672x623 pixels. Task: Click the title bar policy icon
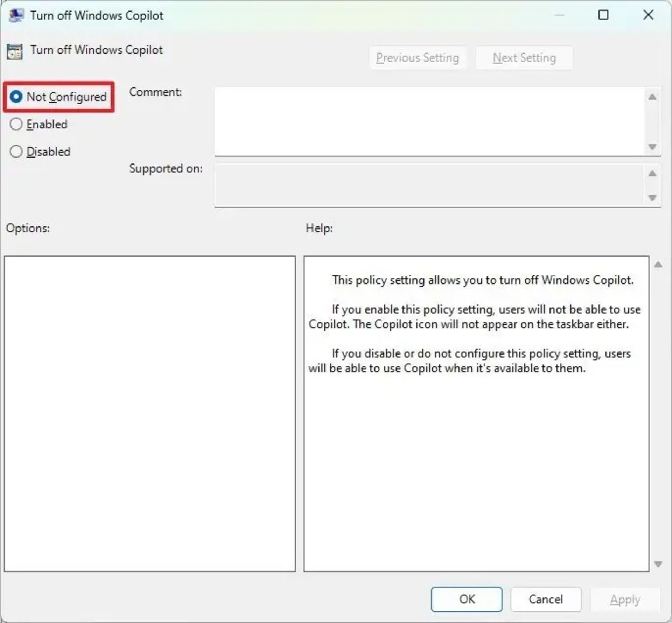[x=16, y=15]
